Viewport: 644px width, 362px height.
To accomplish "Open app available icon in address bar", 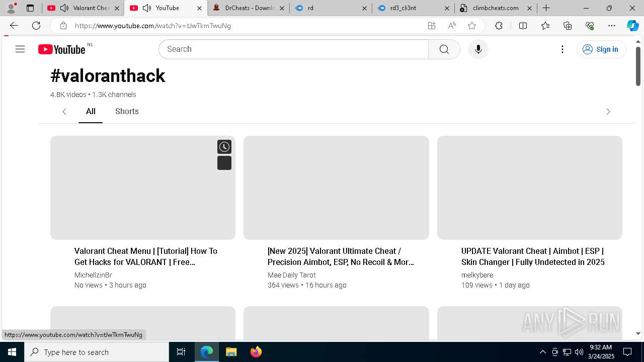I will click(x=432, y=26).
